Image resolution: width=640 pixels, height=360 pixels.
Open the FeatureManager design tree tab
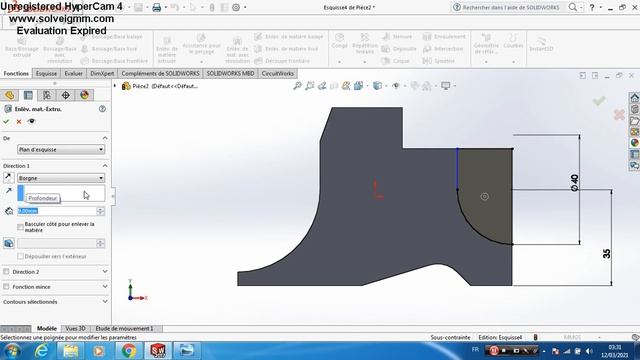tap(10, 95)
